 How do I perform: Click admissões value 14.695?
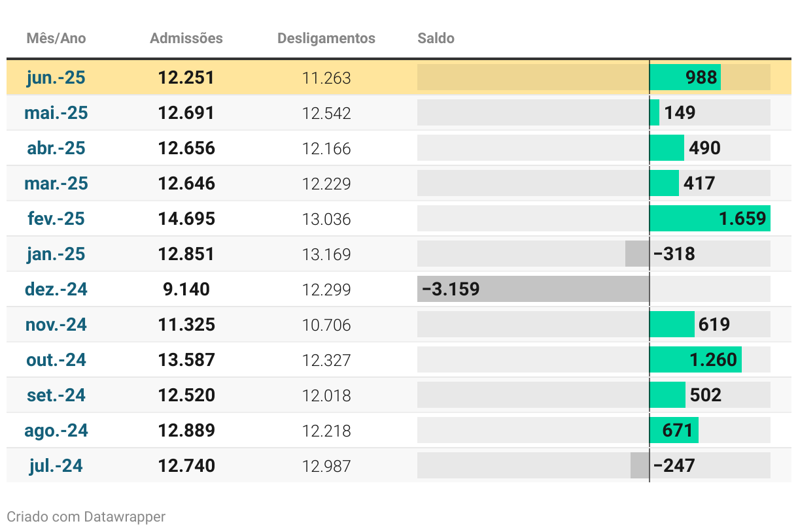click(x=186, y=218)
